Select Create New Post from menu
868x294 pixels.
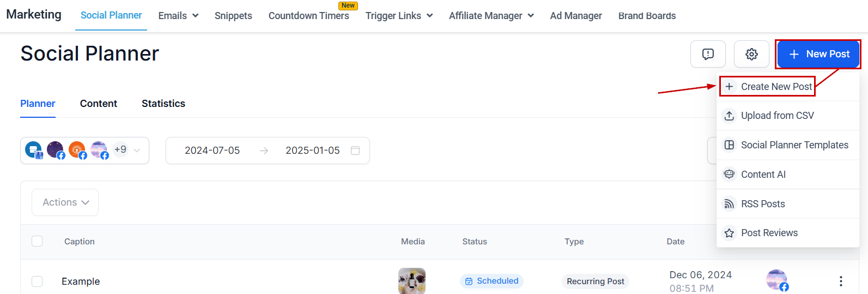[769, 87]
